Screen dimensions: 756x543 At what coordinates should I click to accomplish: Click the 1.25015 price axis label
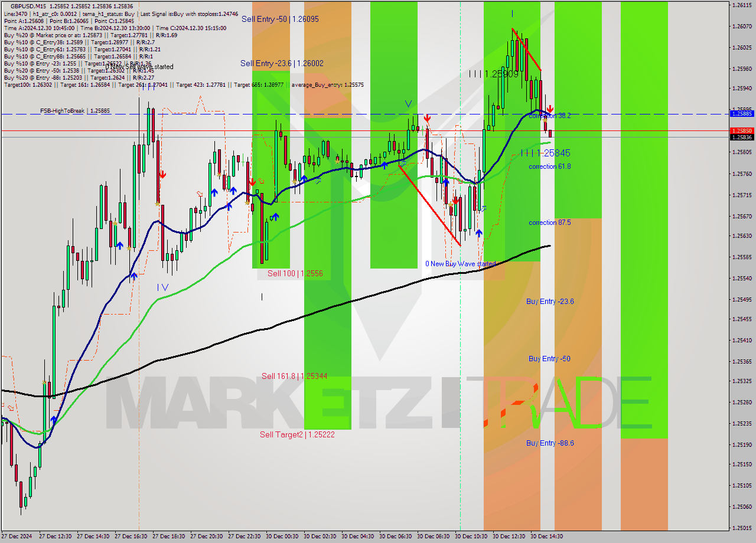coord(742,528)
